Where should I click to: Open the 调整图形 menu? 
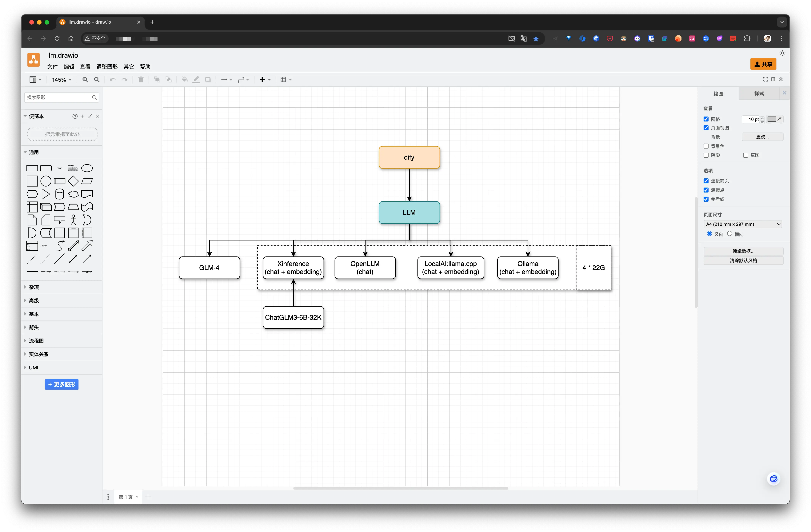(107, 67)
